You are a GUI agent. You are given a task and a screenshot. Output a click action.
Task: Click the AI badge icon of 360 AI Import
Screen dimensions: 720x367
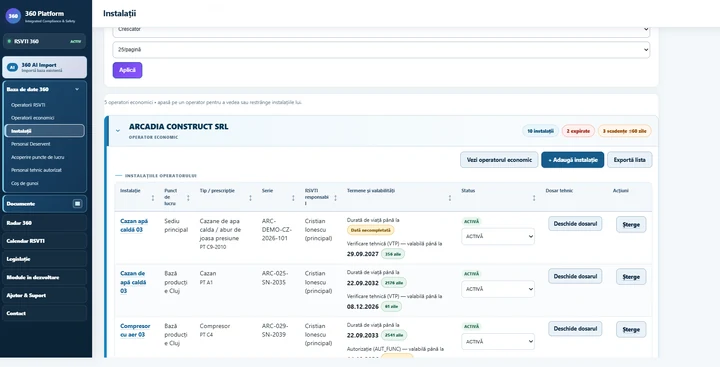pyautogui.click(x=12, y=68)
